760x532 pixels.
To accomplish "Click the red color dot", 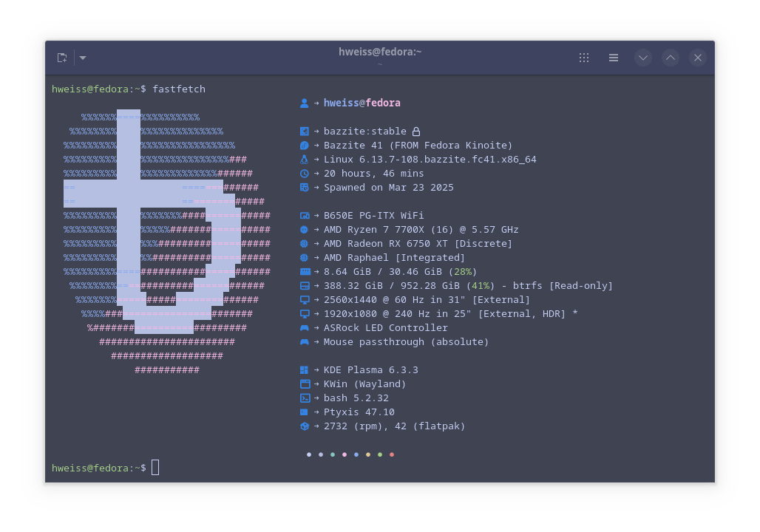I will click(392, 454).
